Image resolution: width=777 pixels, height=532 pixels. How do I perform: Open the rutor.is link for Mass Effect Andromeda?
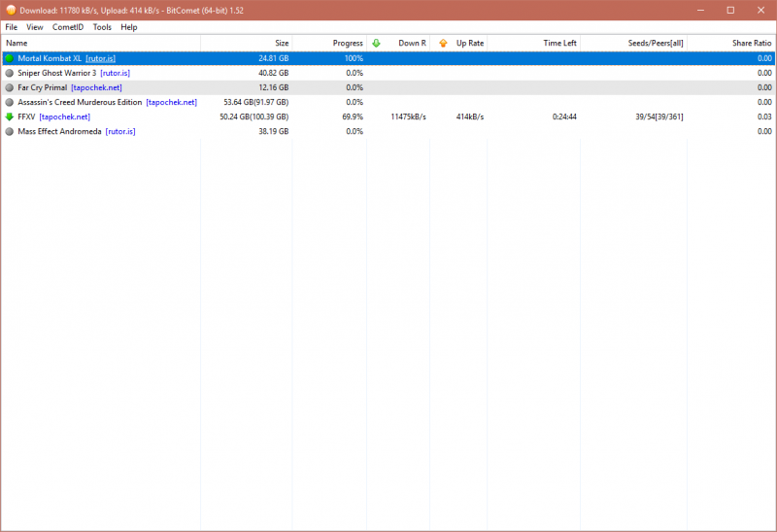pyautogui.click(x=120, y=131)
